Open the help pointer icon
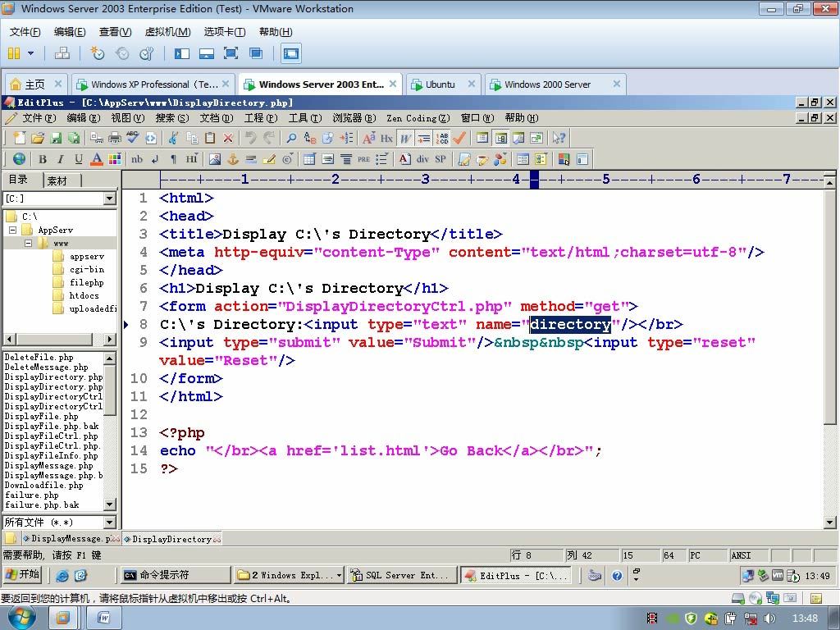840x630 pixels. [x=558, y=138]
